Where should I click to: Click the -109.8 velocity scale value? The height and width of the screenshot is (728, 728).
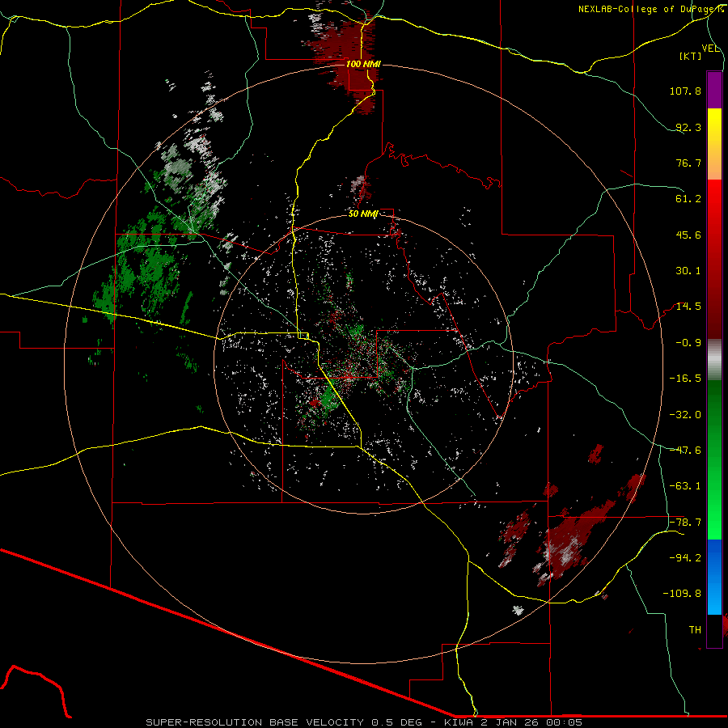(683, 594)
